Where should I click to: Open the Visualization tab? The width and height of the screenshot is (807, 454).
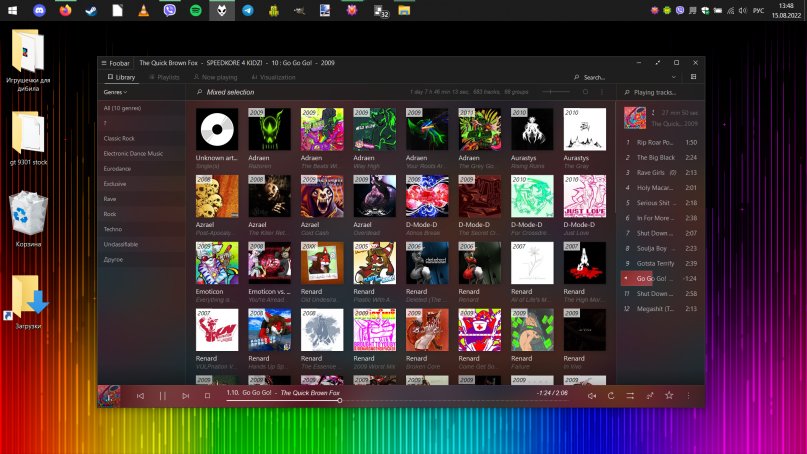pyautogui.click(x=273, y=77)
